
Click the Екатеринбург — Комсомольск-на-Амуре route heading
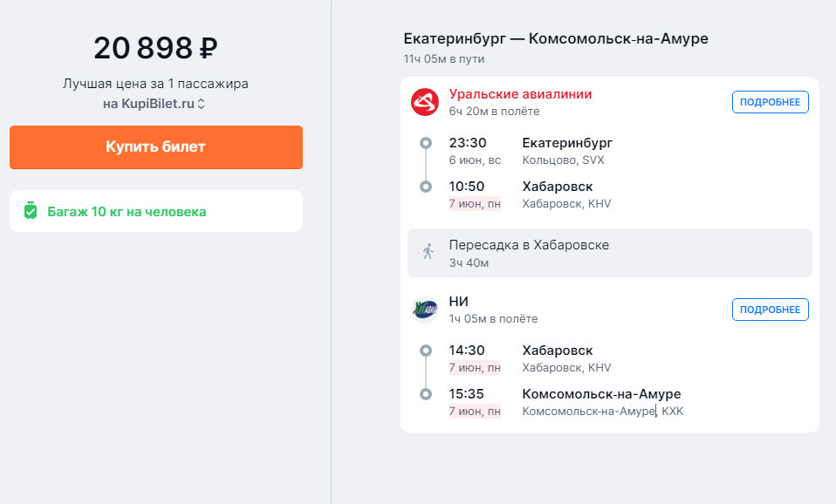pos(556,39)
